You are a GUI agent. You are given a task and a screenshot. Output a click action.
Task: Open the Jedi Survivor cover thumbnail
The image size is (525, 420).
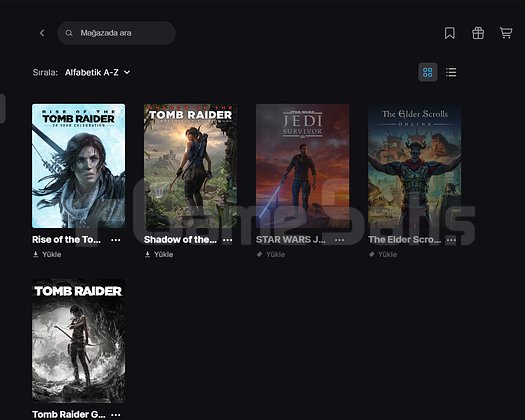[x=302, y=166]
